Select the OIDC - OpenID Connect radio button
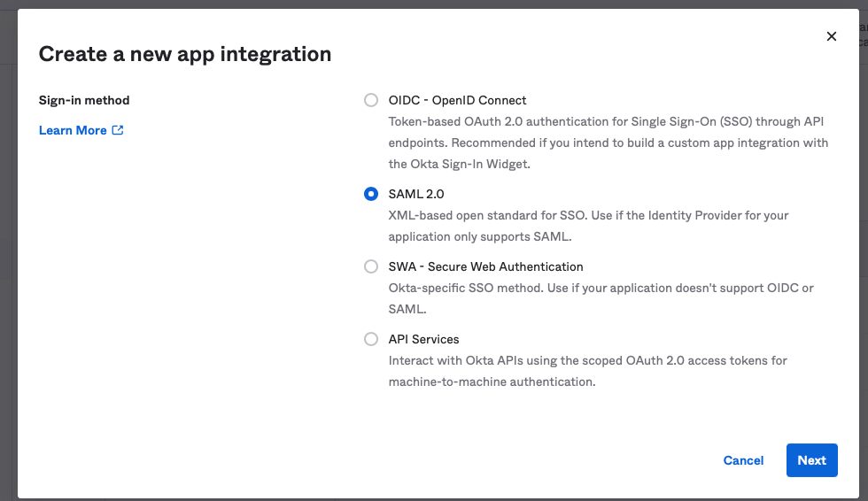868x501 pixels. [371, 100]
